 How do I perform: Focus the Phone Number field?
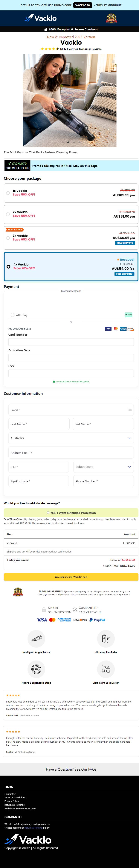tap(103, 481)
